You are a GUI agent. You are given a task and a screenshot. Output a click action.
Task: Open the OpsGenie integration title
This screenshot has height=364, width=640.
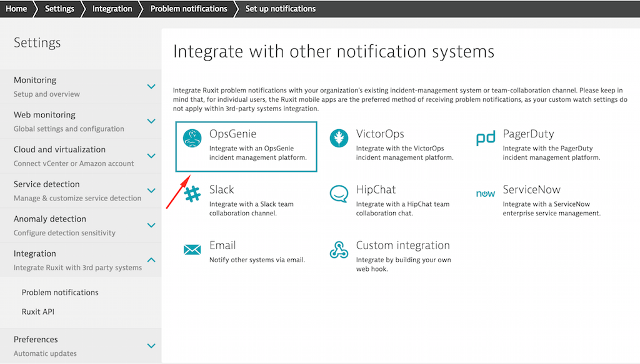pyautogui.click(x=232, y=134)
